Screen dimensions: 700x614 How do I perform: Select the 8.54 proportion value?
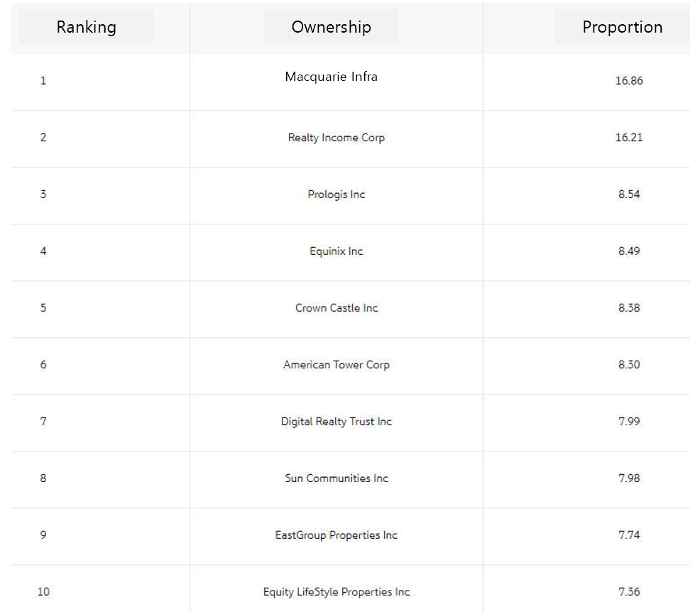click(629, 194)
